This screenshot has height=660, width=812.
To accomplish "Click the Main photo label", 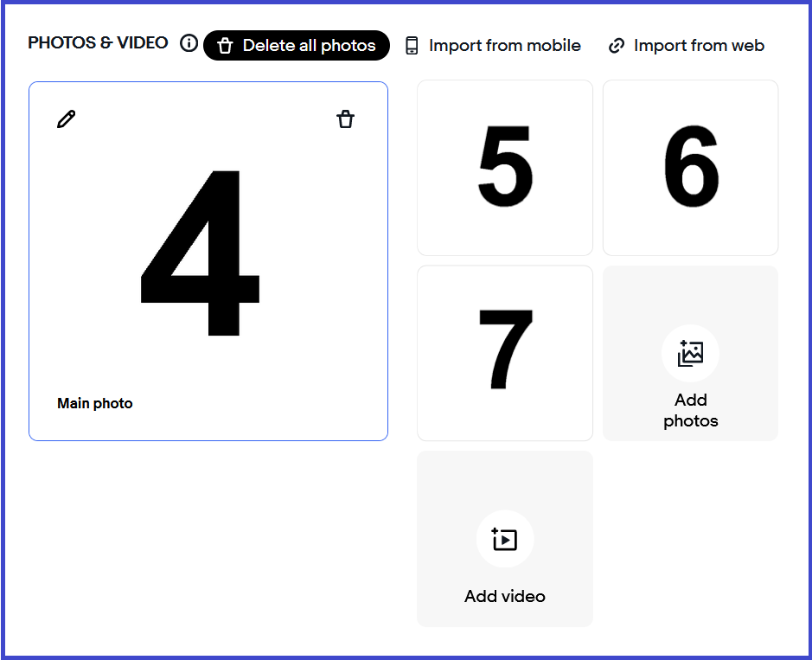I will [95, 403].
